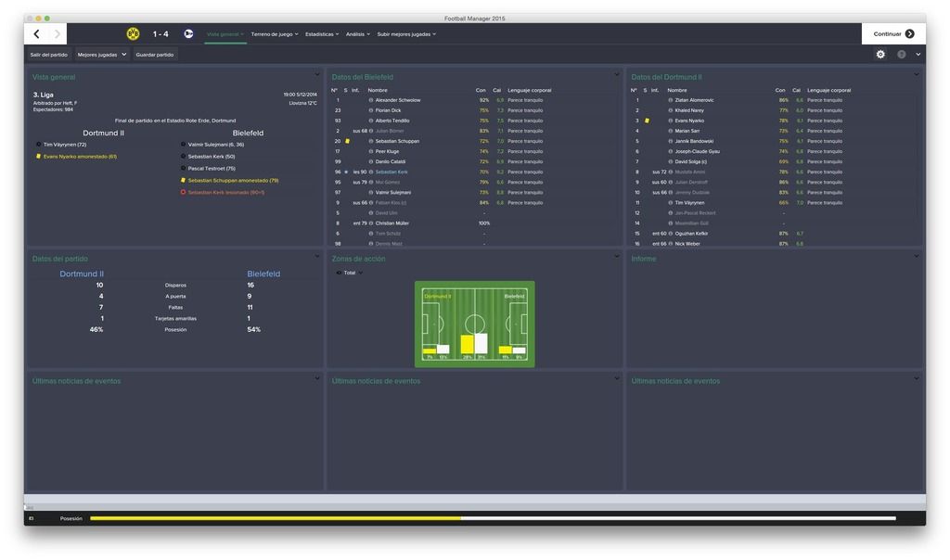Screen dimensions: 950x560
Task: Click info icon beside Joseph-Claude Gyau
Action: pos(671,152)
